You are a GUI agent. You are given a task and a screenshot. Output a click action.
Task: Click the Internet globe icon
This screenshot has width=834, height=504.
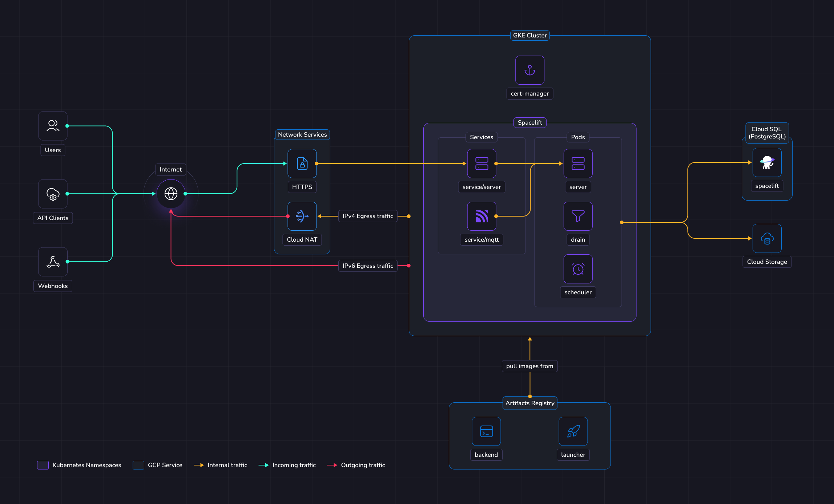[x=171, y=194]
